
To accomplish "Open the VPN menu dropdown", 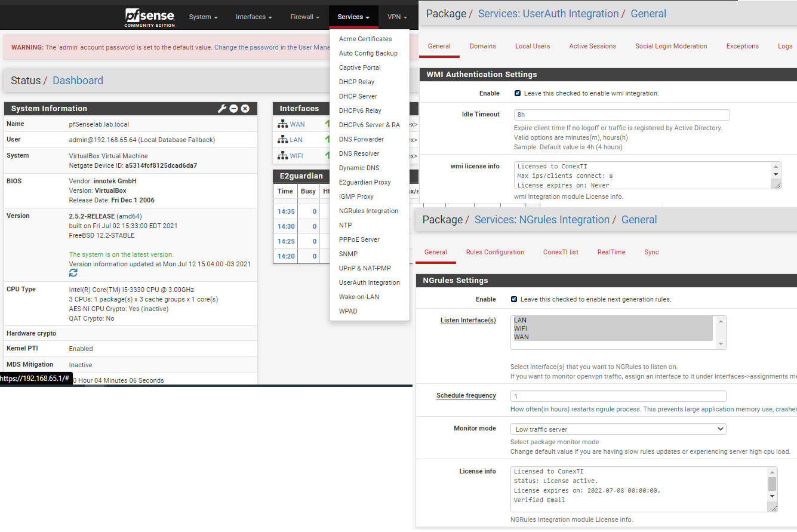I will pos(397,17).
